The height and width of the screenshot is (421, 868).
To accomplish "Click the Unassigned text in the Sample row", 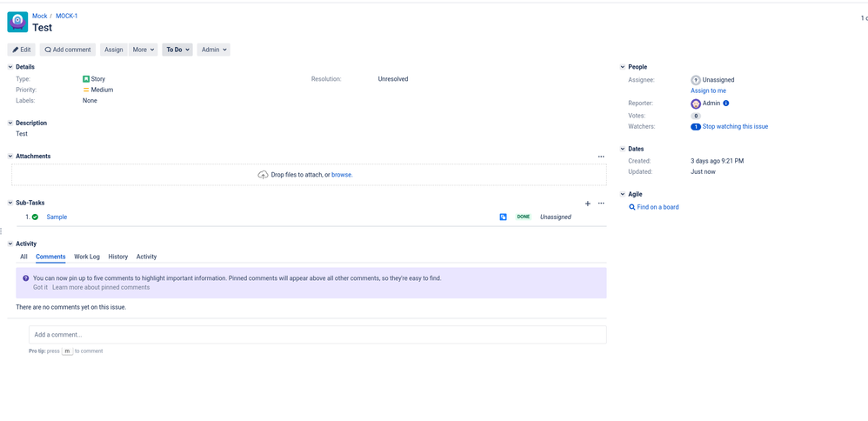I will (x=555, y=217).
